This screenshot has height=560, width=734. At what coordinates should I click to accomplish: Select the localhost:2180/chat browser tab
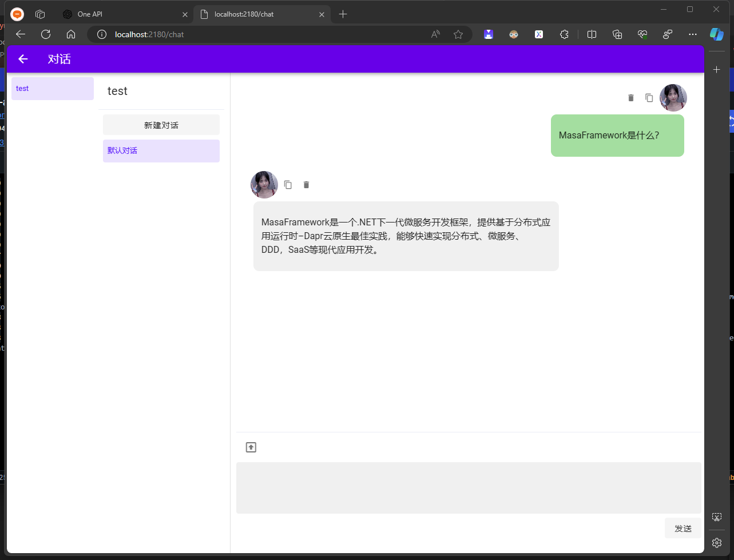tap(263, 14)
